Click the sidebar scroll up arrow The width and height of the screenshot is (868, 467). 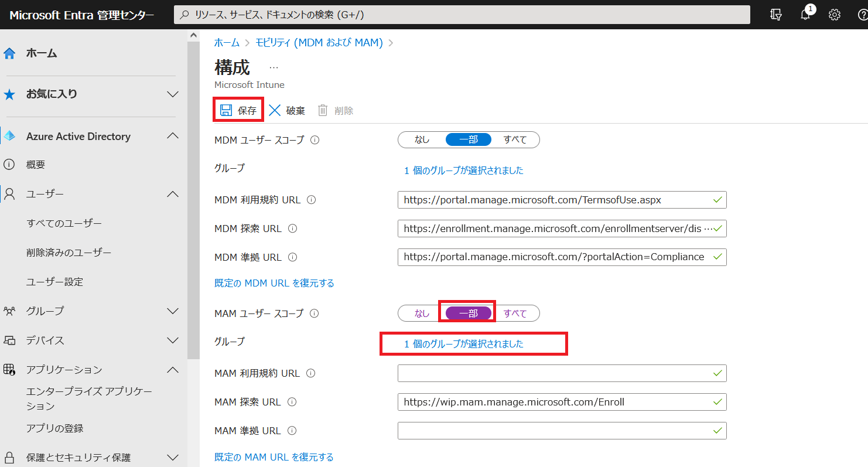193,35
